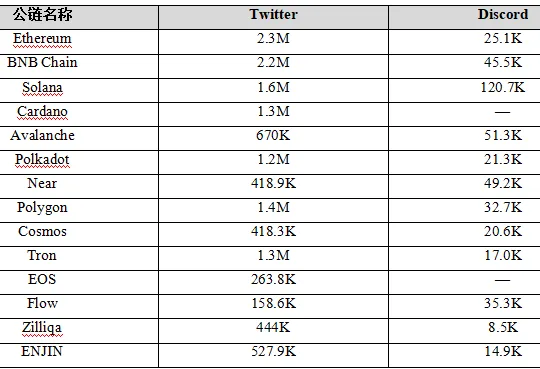
Task: Select the BNB Chain cell
Action: pyautogui.click(x=42, y=62)
